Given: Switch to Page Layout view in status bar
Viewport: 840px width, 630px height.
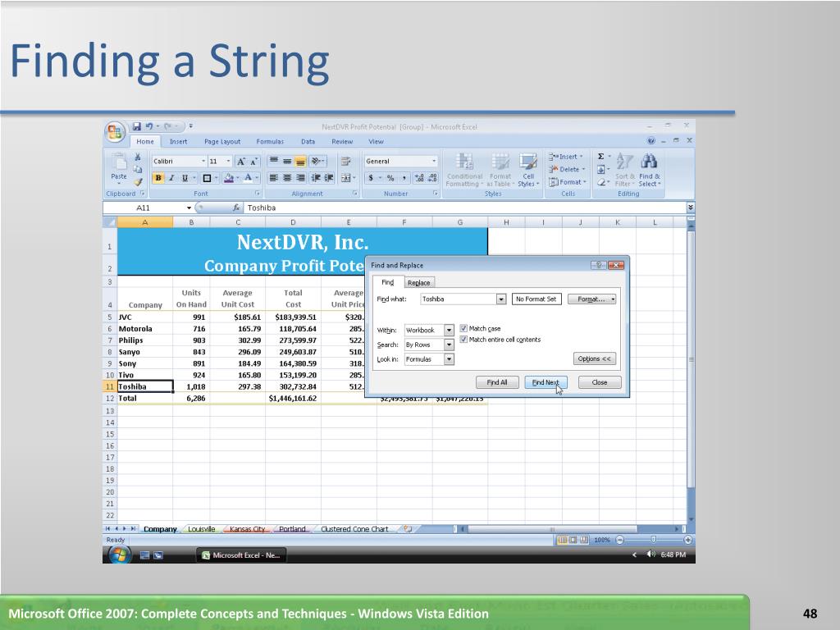Looking at the screenshot, I should 573,540.
